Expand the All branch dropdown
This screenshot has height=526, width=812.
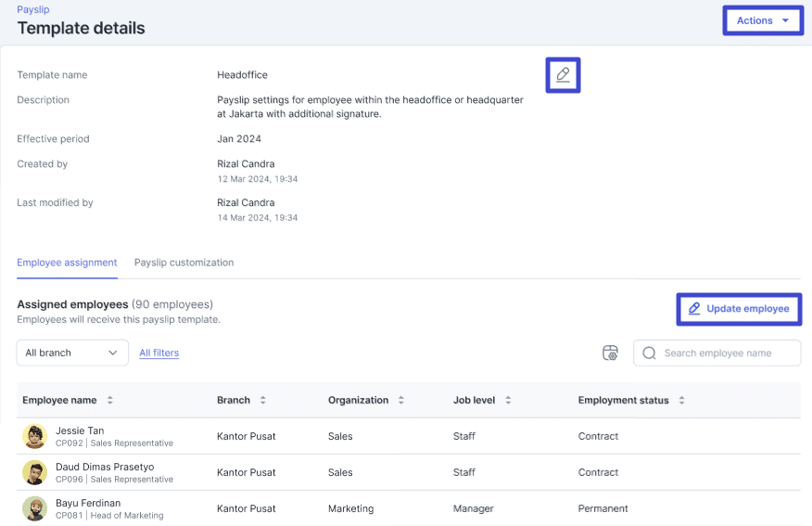72,353
